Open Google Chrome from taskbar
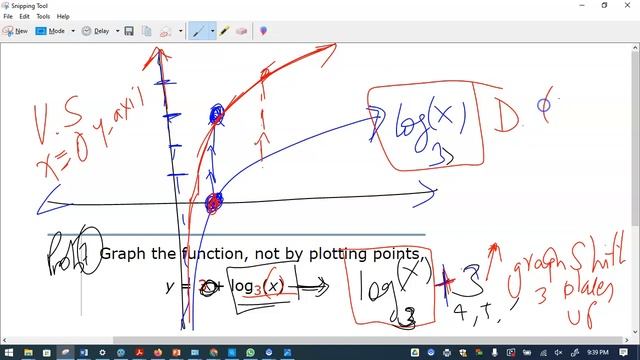 tap(213, 352)
